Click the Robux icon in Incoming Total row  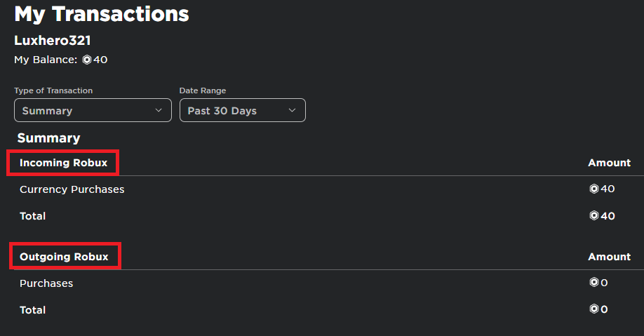coord(594,216)
